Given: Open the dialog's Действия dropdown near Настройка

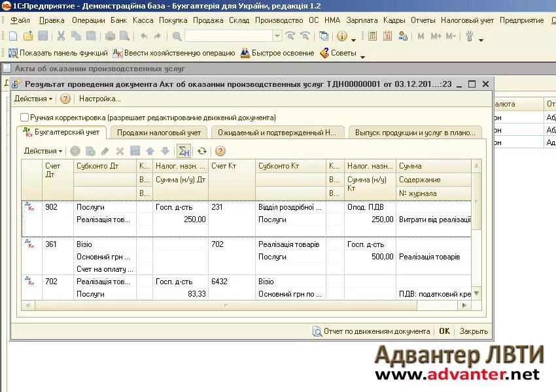Looking at the screenshot, I should tap(33, 99).
